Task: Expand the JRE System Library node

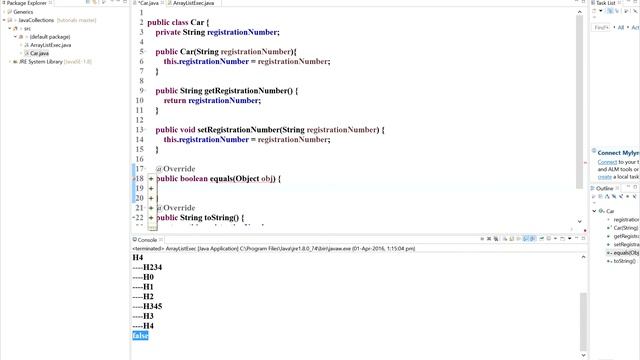Action: 10,62
